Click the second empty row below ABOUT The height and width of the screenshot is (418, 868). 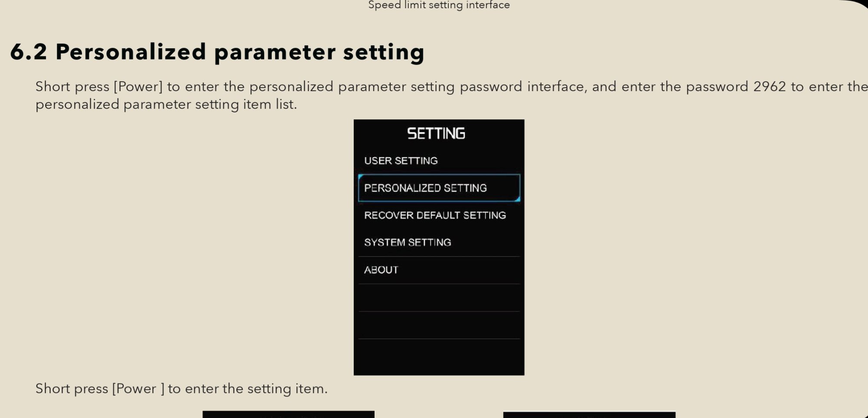(x=439, y=325)
